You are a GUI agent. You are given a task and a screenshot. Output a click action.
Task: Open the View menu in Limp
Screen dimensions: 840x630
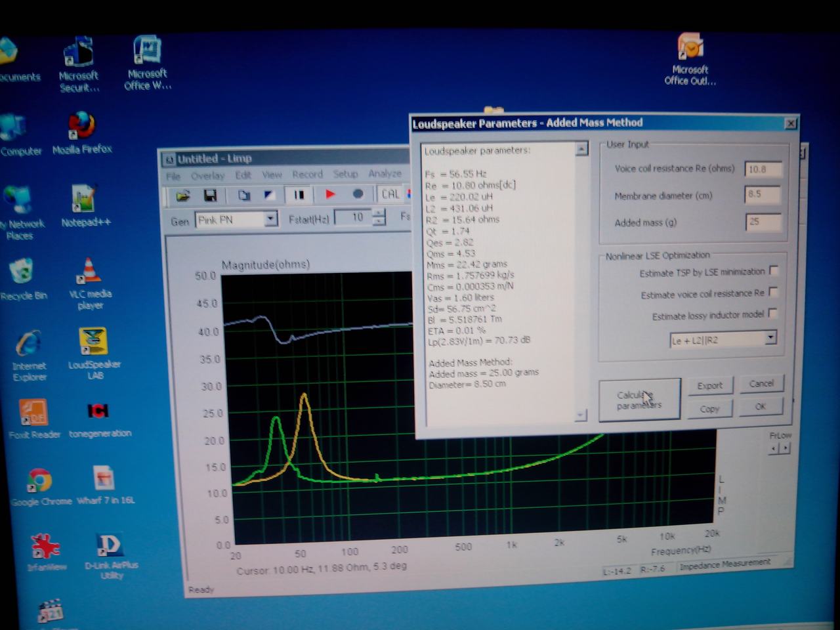pos(272,175)
